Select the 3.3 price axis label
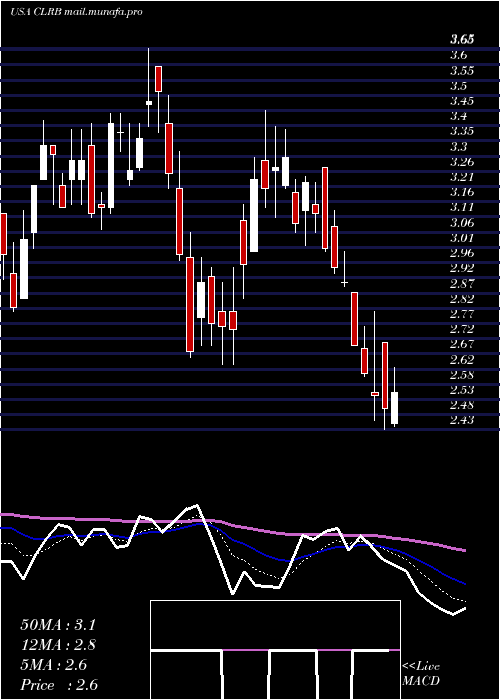 [459, 146]
